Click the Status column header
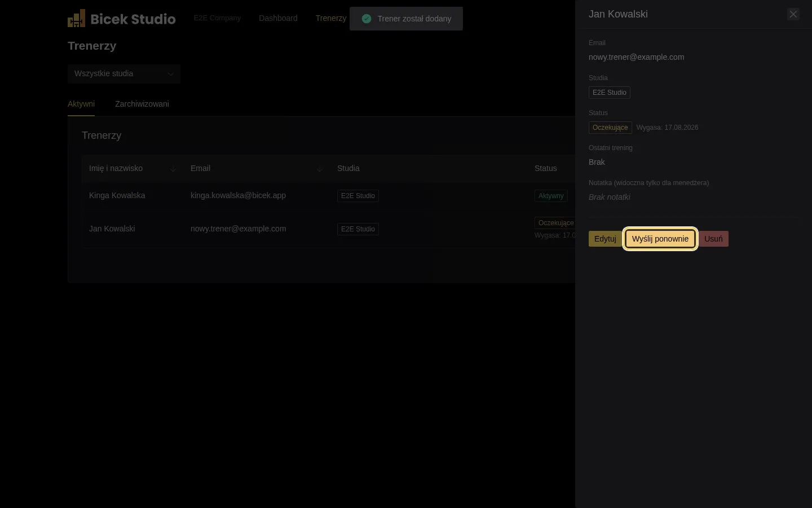 (x=546, y=168)
